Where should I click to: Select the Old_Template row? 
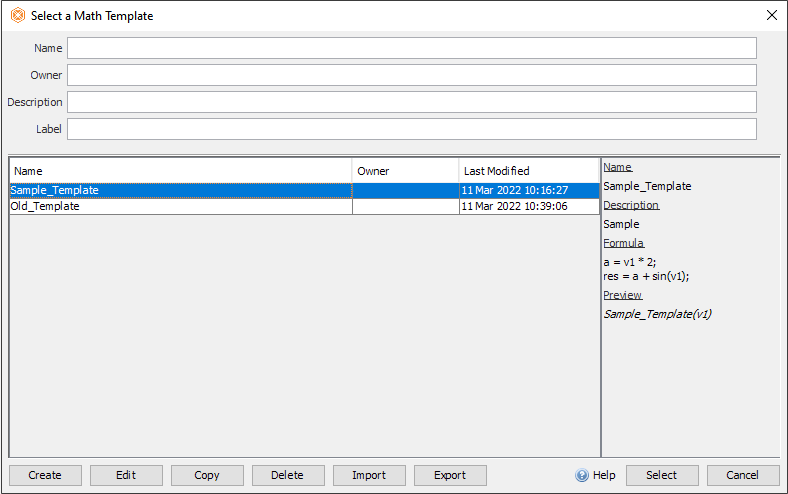[304, 207]
